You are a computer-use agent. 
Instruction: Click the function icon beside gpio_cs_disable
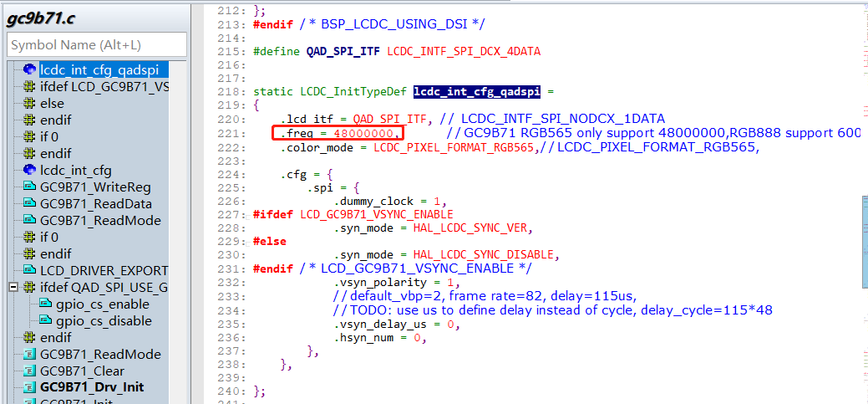(46, 320)
